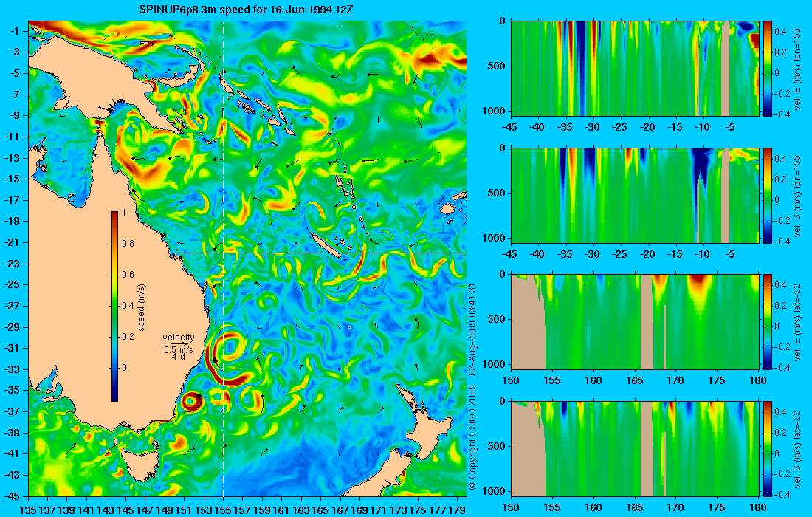Click latitude label "-37" on map axis
Viewport: 812px width, 517px height.
(13, 411)
